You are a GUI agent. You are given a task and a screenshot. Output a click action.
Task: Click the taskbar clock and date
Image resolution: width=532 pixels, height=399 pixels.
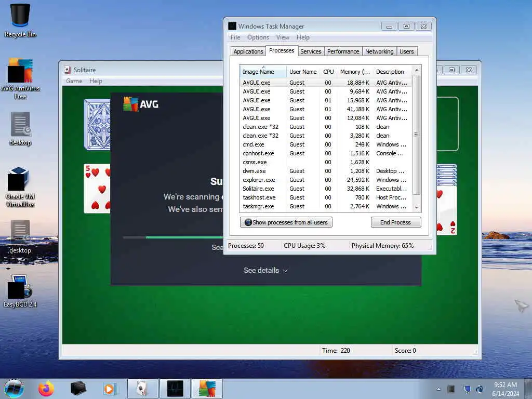(x=506, y=389)
